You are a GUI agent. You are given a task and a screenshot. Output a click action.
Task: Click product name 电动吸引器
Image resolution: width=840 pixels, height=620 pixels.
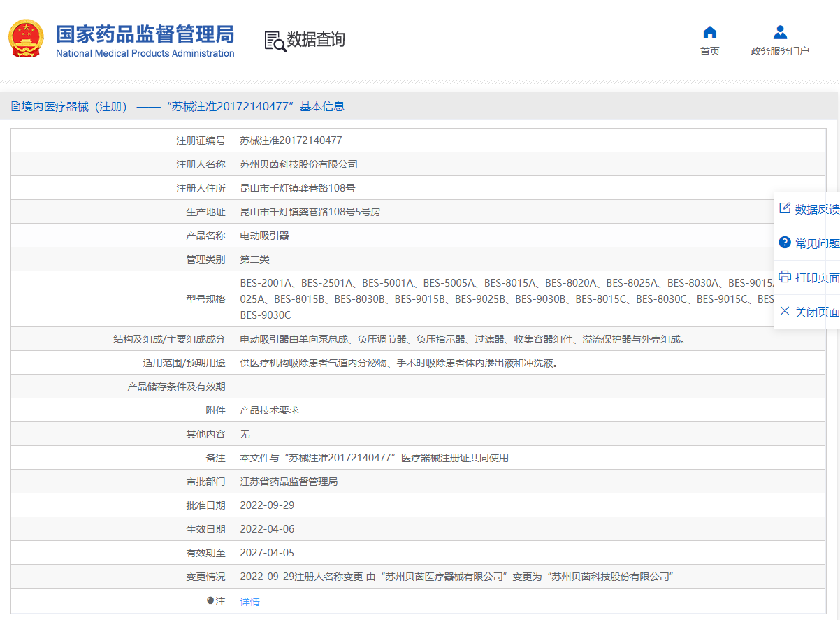[x=264, y=236]
